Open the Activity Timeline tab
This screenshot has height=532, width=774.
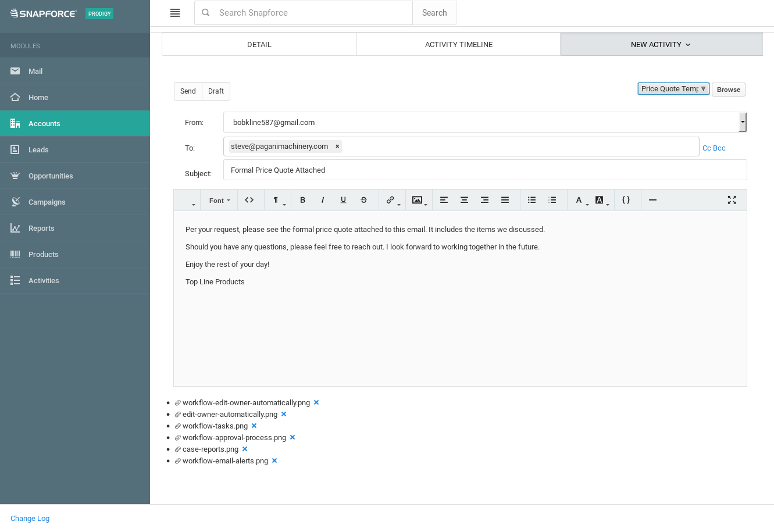459,44
